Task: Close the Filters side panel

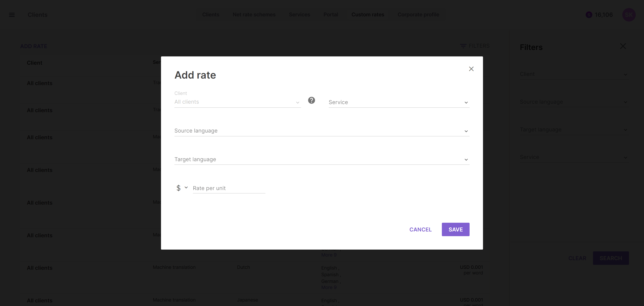Action: coord(623,46)
